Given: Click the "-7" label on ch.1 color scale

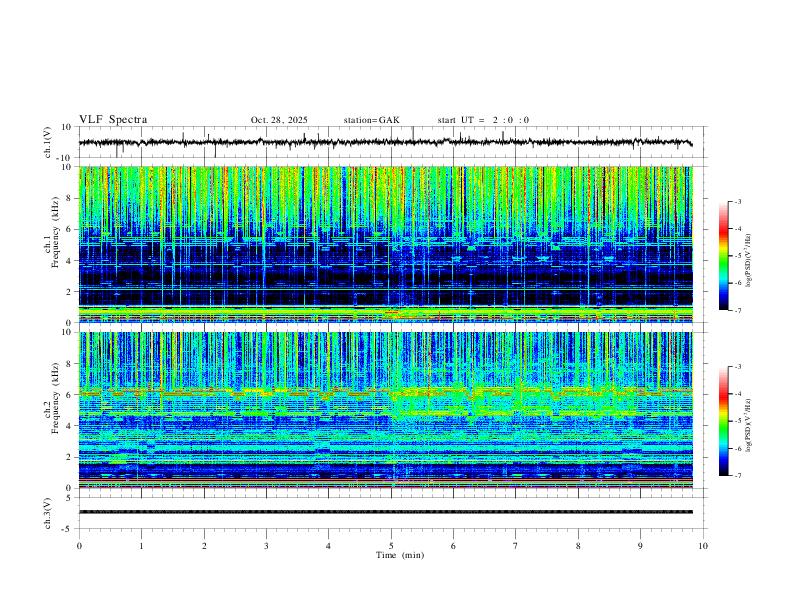Looking at the screenshot, I should click(x=738, y=311).
